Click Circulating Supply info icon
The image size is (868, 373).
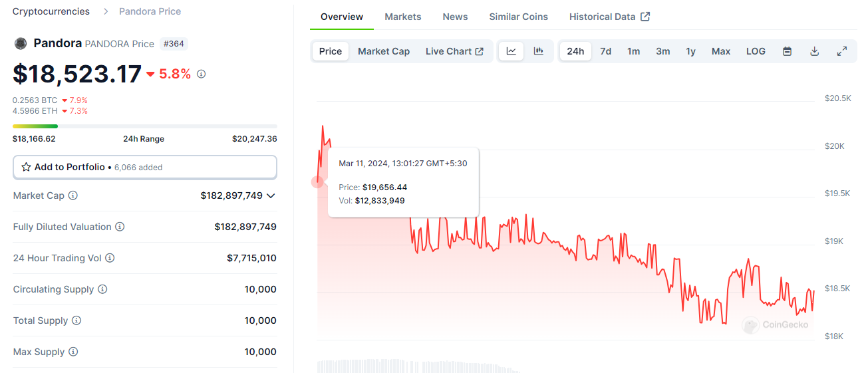(102, 289)
